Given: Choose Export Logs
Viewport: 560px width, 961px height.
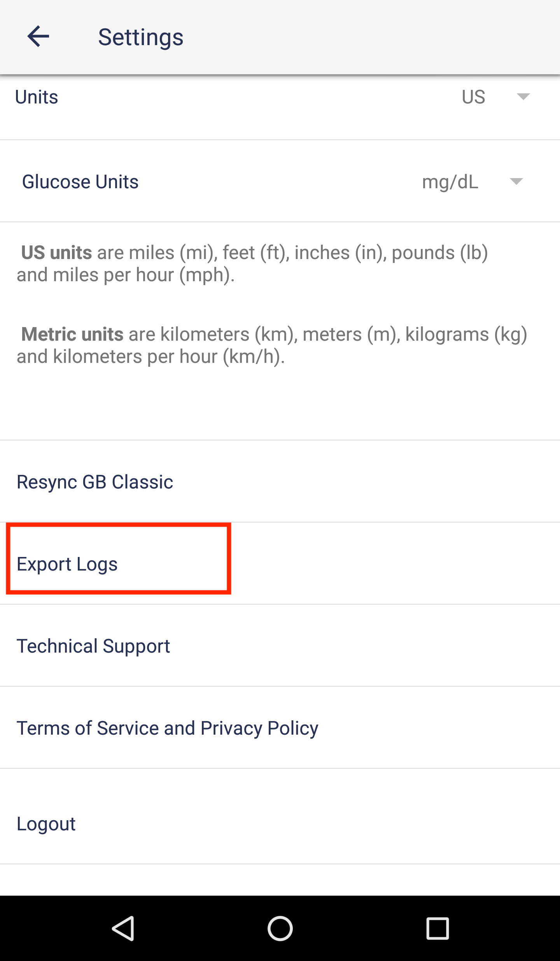Looking at the screenshot, I should [280, 564].
